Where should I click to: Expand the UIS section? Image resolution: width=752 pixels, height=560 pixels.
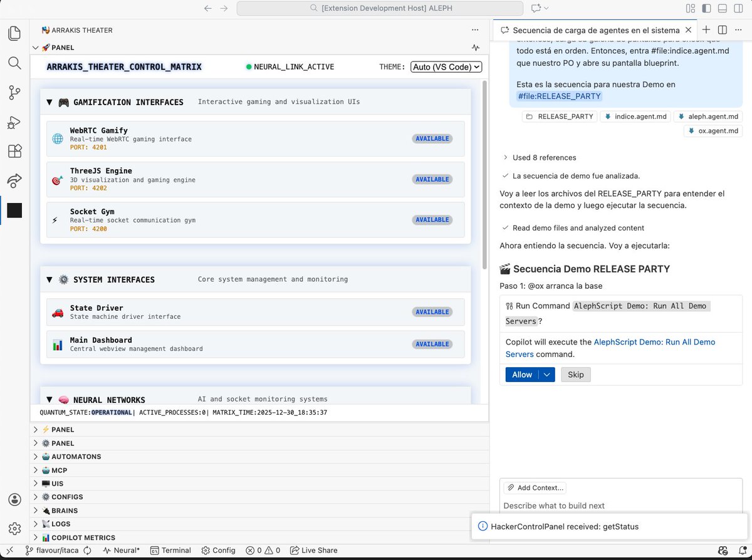(259, 484)
